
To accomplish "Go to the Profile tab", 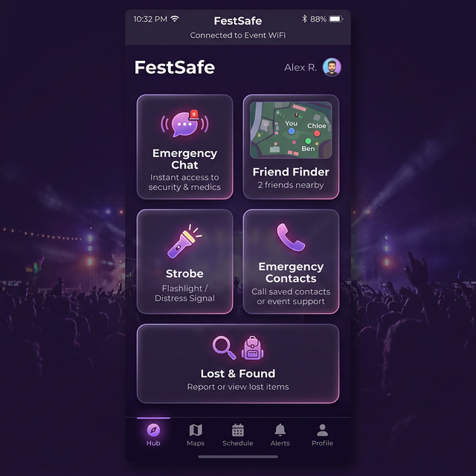I will click(322, 435).
